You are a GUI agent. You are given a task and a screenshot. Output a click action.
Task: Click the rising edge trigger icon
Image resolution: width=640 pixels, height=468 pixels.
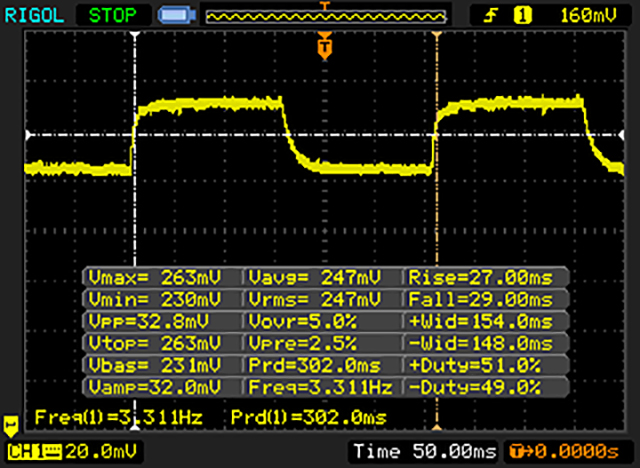(x=491, y=16)
